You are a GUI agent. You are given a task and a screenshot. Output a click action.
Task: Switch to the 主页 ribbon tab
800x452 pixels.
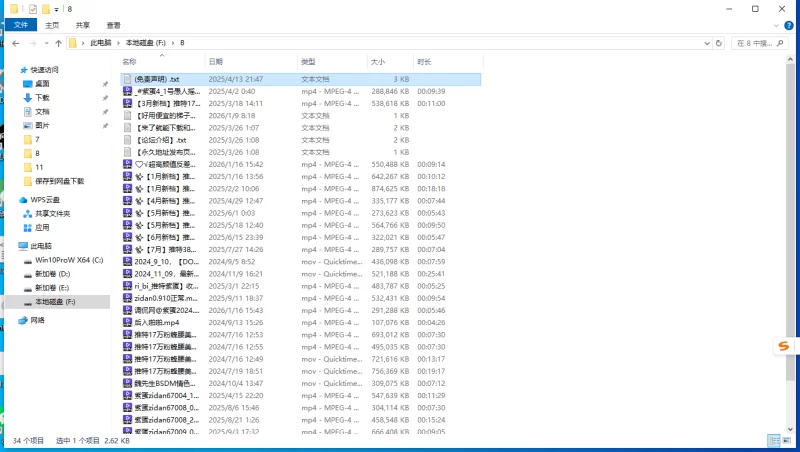point(52,25)
